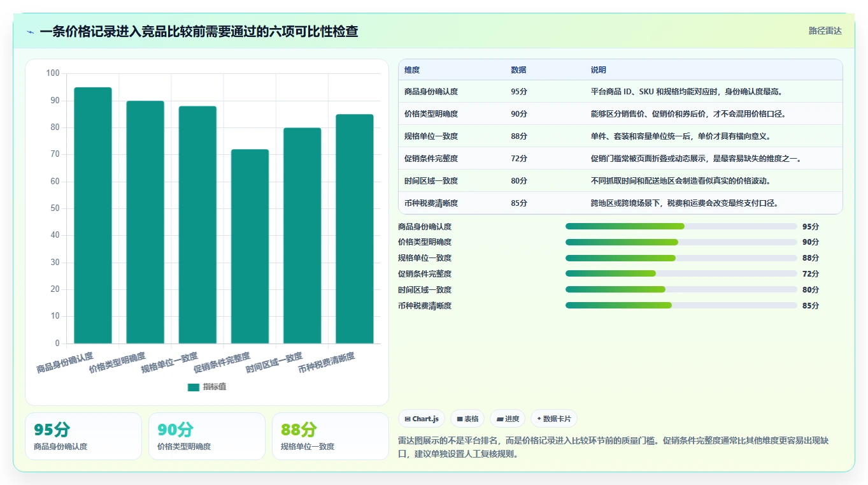868x485 pixels.
Task: Open the 95分 商品身份确认度 summary card
Action: pos(83,436)
